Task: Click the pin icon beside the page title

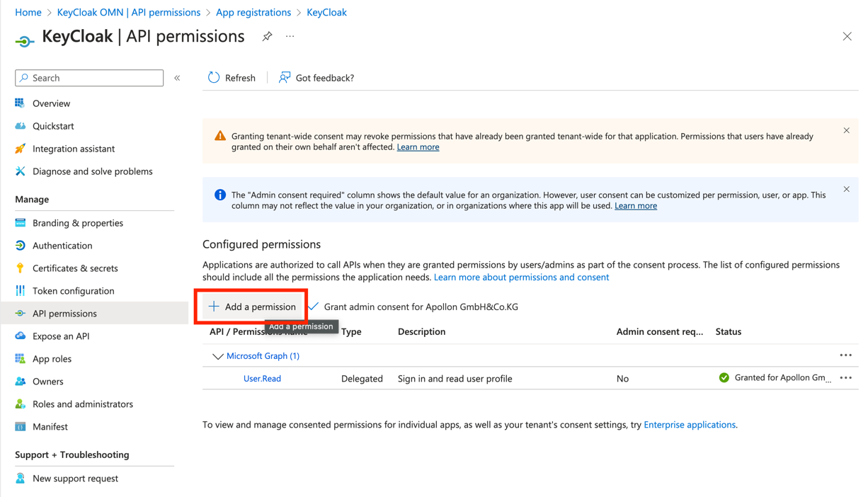Action: click(267, 36)
